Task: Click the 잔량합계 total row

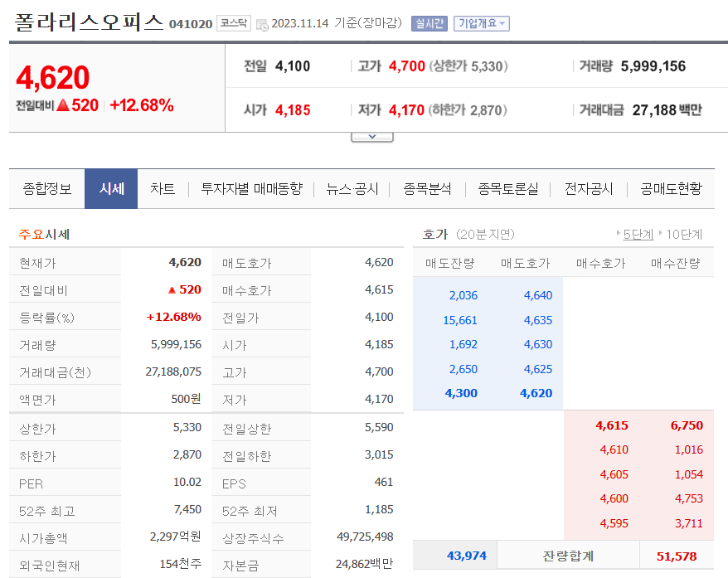Action: 569,555
